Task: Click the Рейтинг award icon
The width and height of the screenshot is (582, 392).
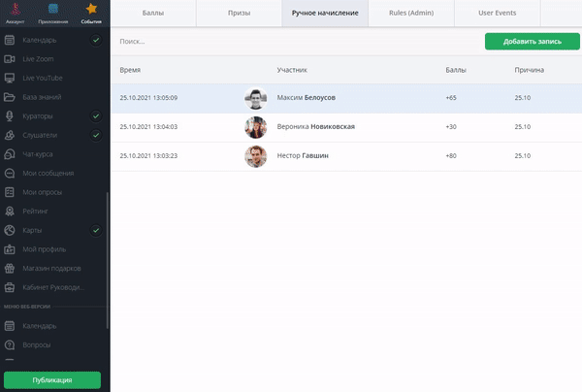Action: 10,212
